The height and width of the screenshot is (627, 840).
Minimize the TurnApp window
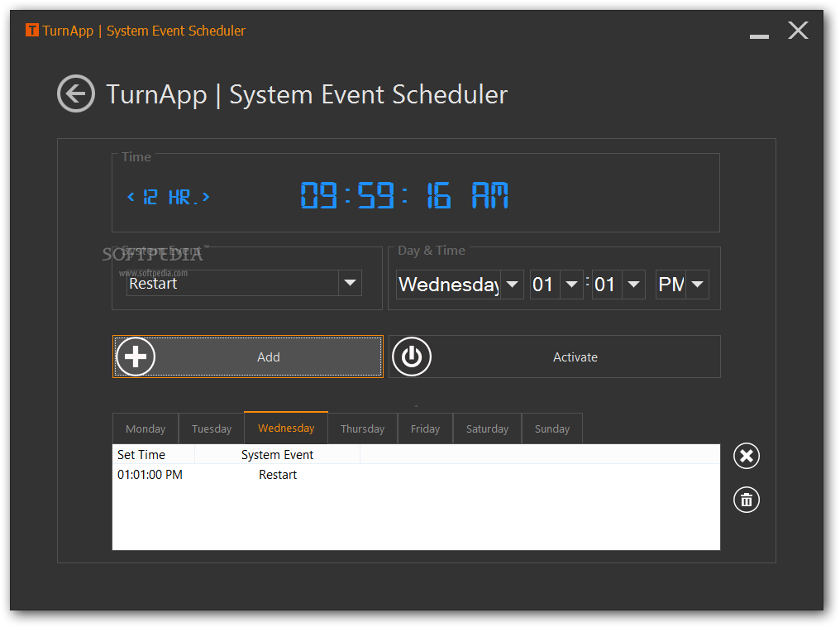click(x=759, y=36)
